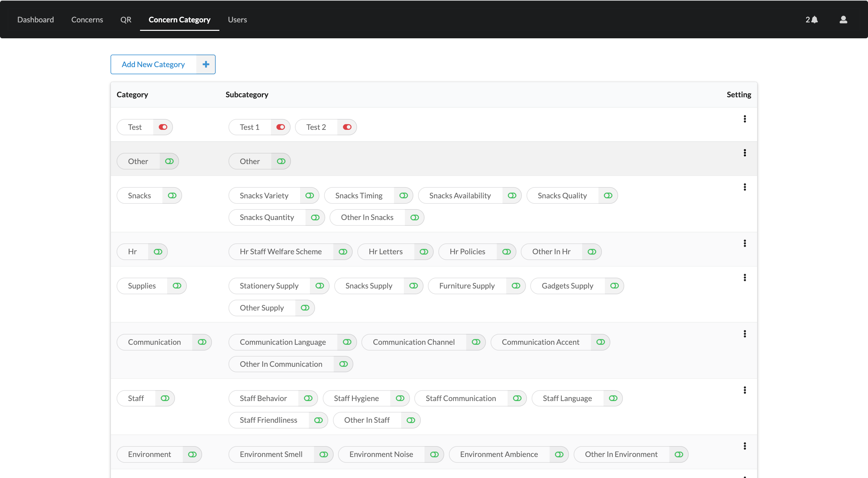The width and height of the screenshot is (868, 478).
Task: Toggle Snacks Supply switch
Action: 414,286
